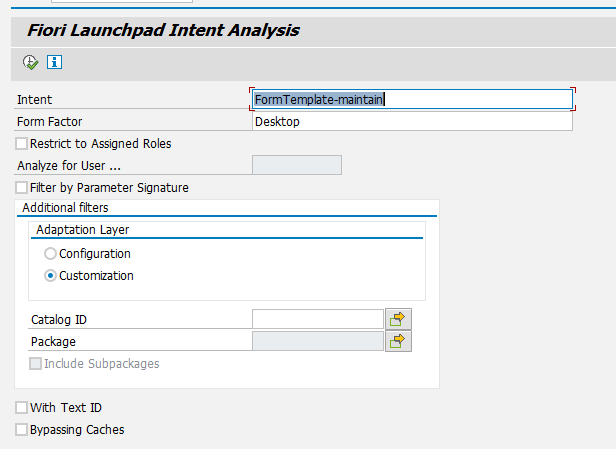Image resolution: width=616 pixels, height=449 pixels.
Task: Open the Form Factor dropdown field
Action: tap(412, 121)
